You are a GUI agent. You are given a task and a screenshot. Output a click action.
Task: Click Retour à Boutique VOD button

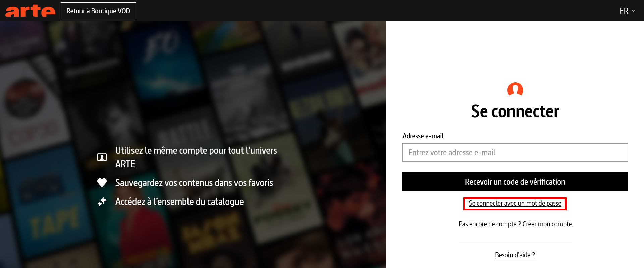tap(98, 11)
